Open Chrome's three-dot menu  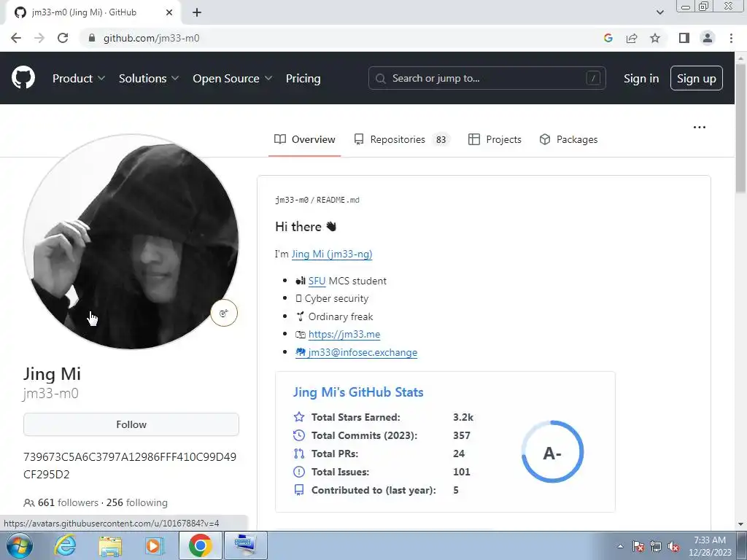(731, 38)
